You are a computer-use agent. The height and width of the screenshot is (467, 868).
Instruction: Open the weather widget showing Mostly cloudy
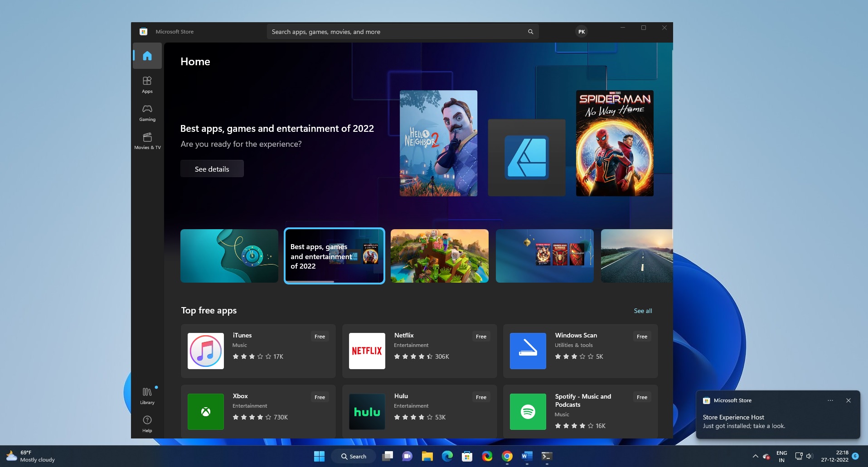(31, 456)
